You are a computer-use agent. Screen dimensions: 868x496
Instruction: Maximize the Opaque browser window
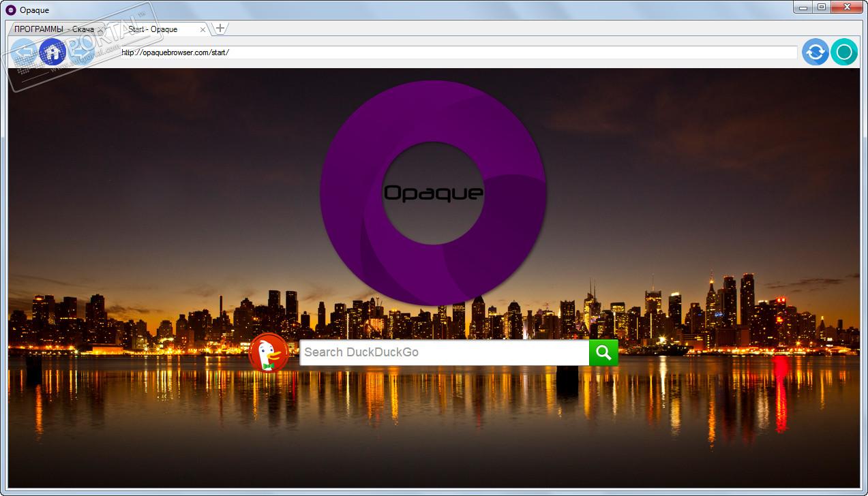click(x=822, y=7)
